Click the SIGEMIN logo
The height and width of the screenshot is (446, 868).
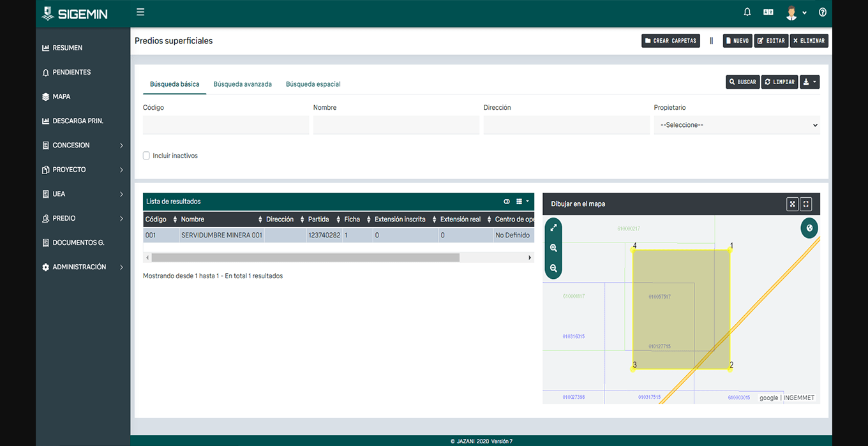(74, 13)
